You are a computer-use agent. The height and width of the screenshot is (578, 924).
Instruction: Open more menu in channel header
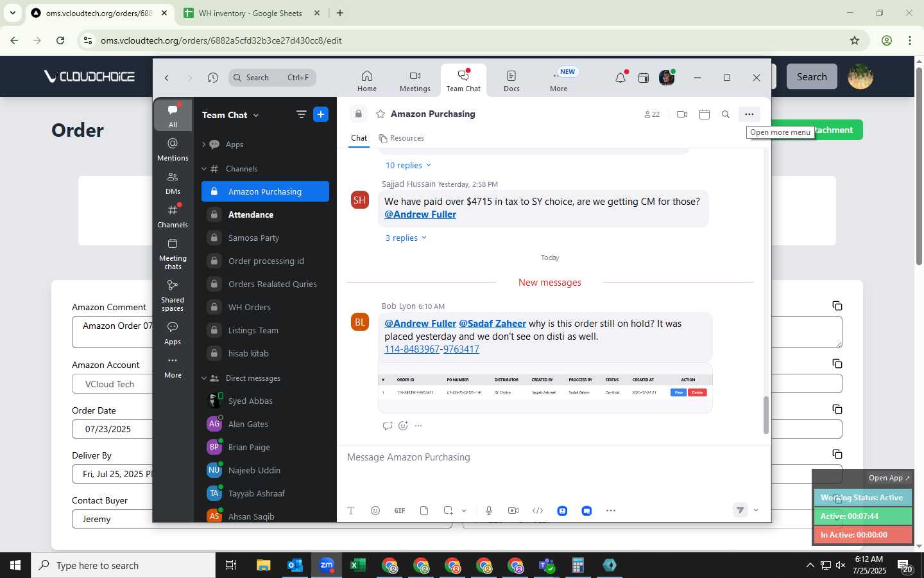pos(749,114)
